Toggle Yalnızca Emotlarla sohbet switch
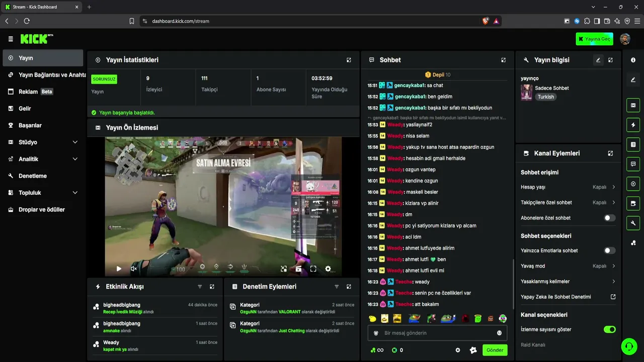This screenshot has height=362, width=644. coord(609,250)
